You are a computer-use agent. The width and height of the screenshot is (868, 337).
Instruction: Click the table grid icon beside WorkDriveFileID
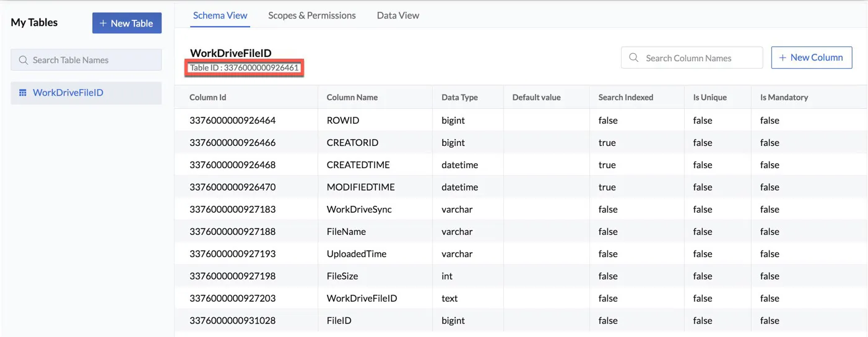pos(22,93)
